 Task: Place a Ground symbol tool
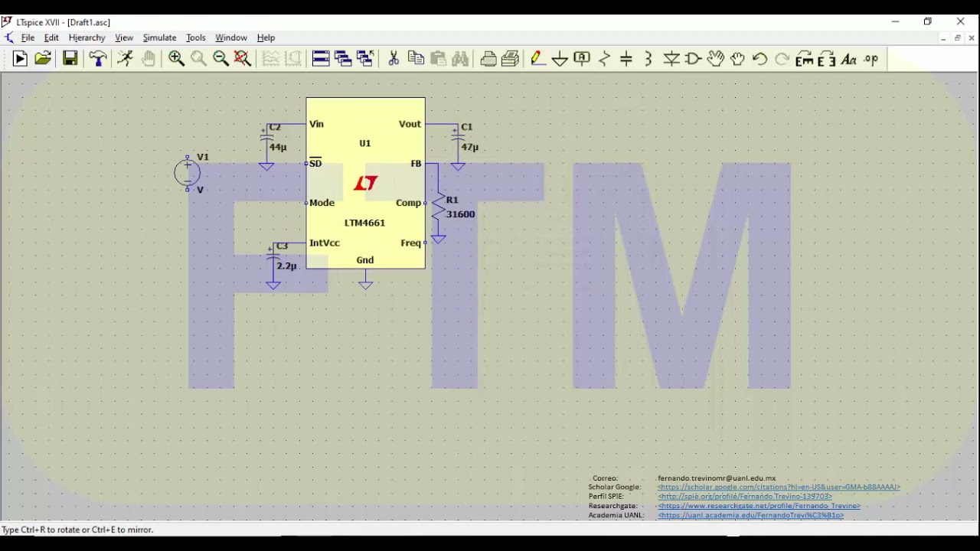pos(560,59)
